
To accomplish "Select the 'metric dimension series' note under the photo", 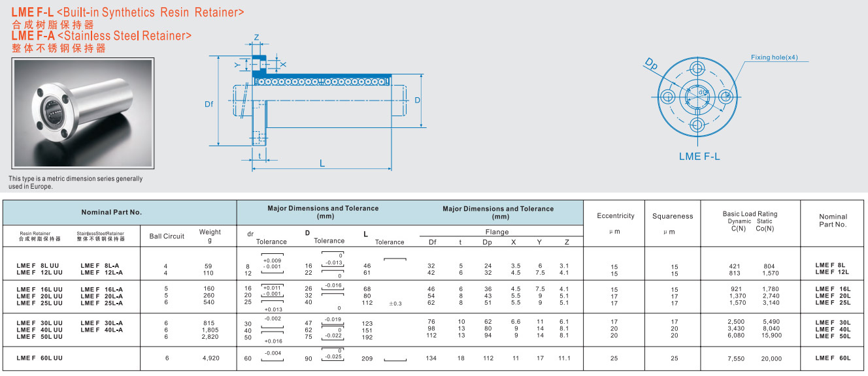I will click(75, 182).
